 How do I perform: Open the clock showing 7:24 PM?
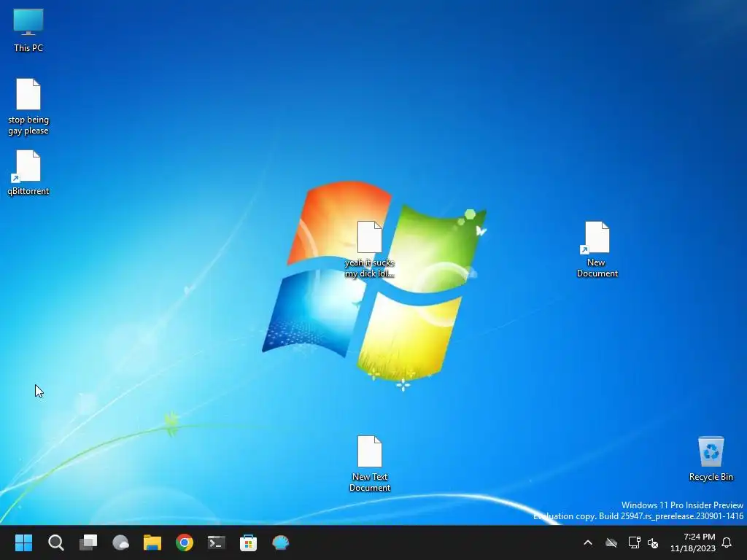click(693, 542)
